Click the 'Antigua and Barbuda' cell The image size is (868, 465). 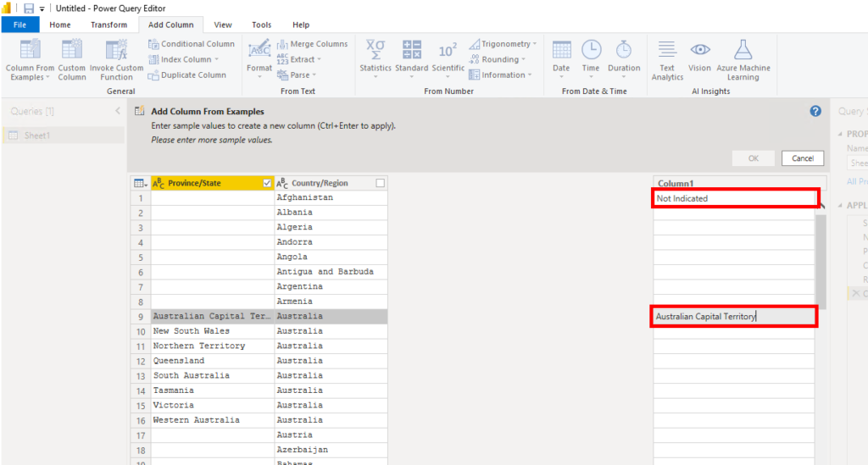(x=331, y=272)
